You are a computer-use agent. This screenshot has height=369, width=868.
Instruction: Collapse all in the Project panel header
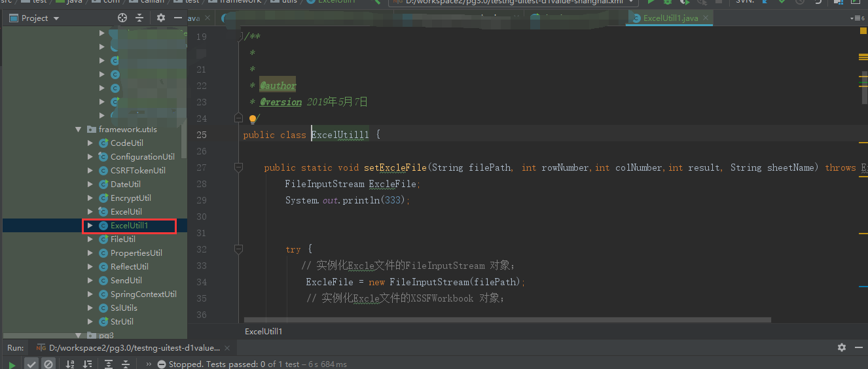(141, 18)
